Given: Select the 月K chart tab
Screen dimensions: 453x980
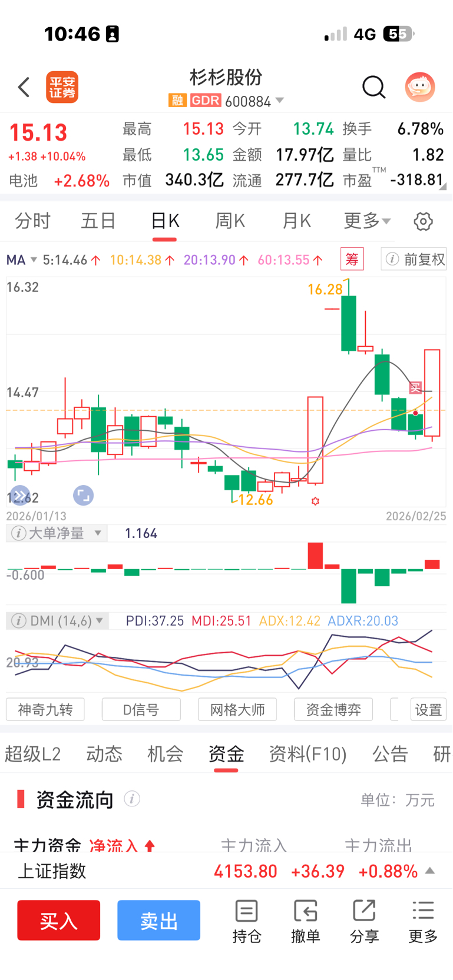Looking at the screenshot, I should (x=296, y=221).
